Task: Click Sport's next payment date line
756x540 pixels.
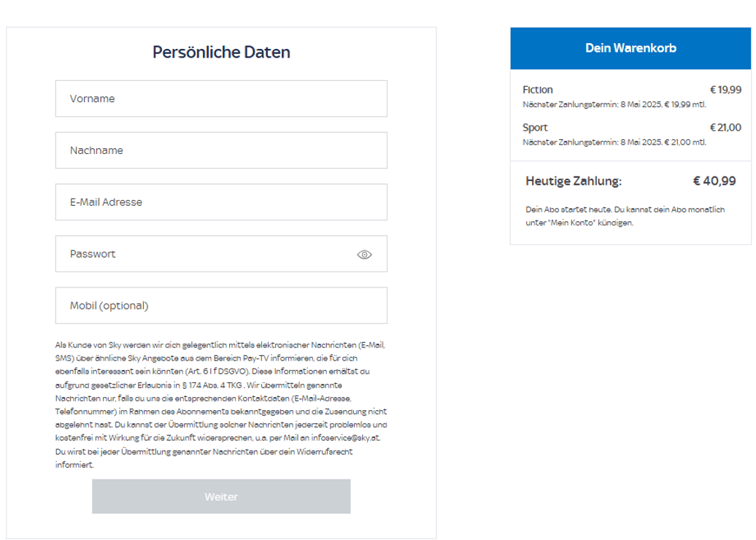Action: [x=614, y=142]
